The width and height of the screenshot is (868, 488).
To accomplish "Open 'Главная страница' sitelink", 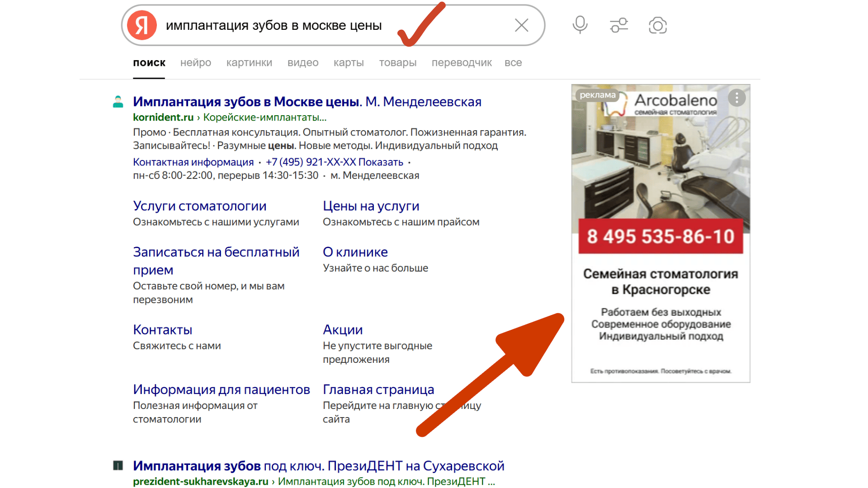I will pyautogui.click(x=378, y=389).
